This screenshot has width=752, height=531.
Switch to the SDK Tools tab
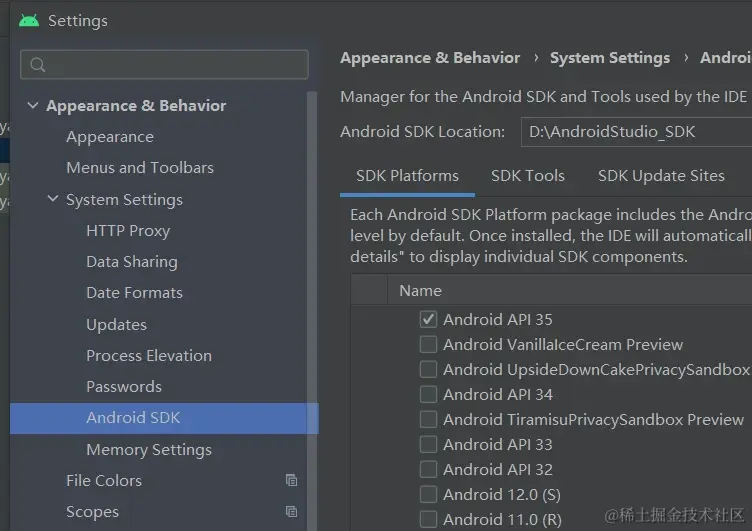(528, 176)
